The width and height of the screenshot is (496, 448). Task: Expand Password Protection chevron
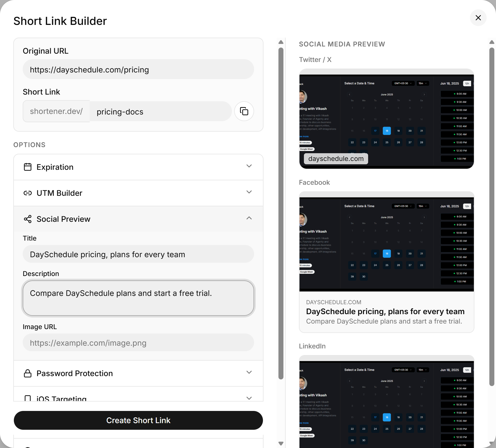[249, 372]
